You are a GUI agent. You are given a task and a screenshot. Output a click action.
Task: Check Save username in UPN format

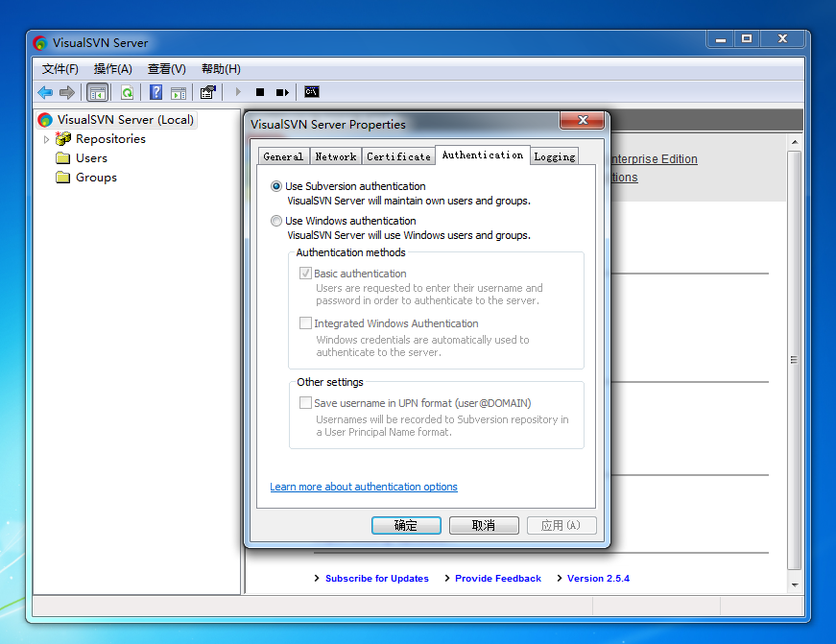pos(305,402)
